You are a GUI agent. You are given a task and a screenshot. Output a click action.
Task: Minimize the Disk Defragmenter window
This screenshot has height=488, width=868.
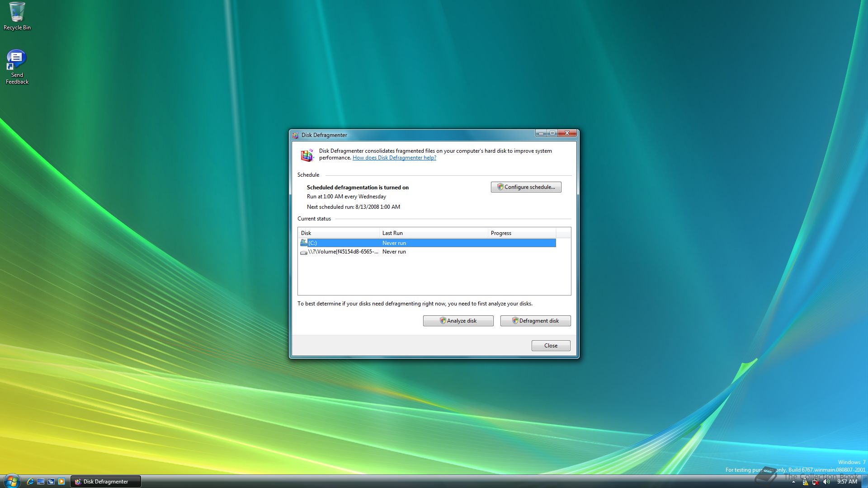click(541, 133)
